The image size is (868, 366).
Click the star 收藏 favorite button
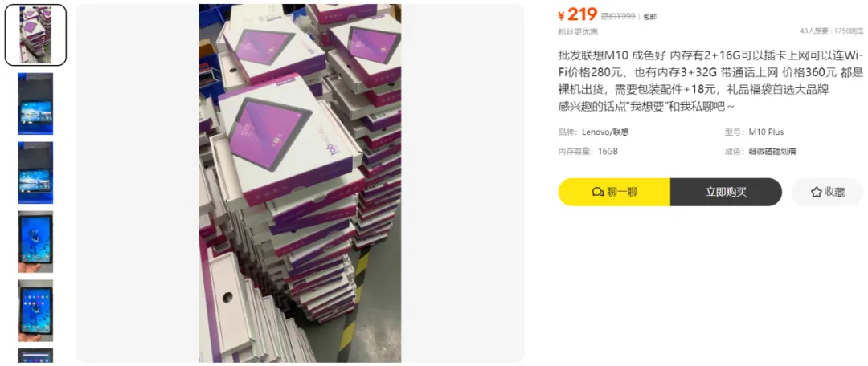[827, 192]
